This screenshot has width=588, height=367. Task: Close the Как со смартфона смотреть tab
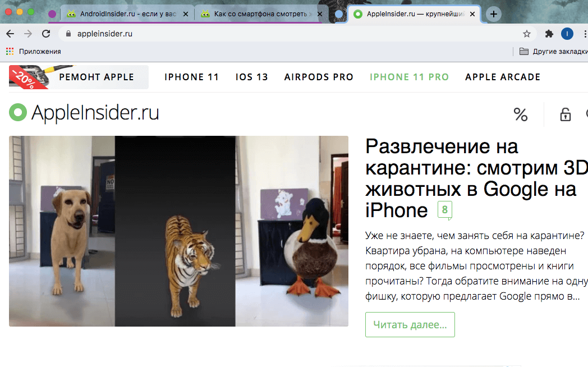320,14
